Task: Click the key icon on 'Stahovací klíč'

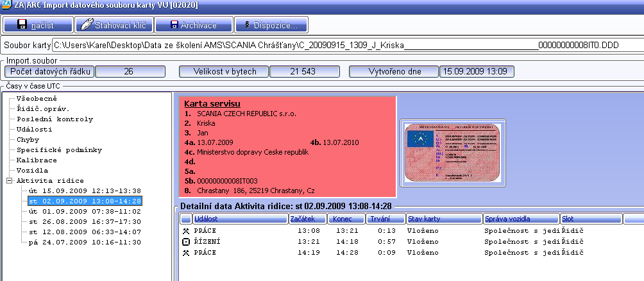Action: coord(86,24)
